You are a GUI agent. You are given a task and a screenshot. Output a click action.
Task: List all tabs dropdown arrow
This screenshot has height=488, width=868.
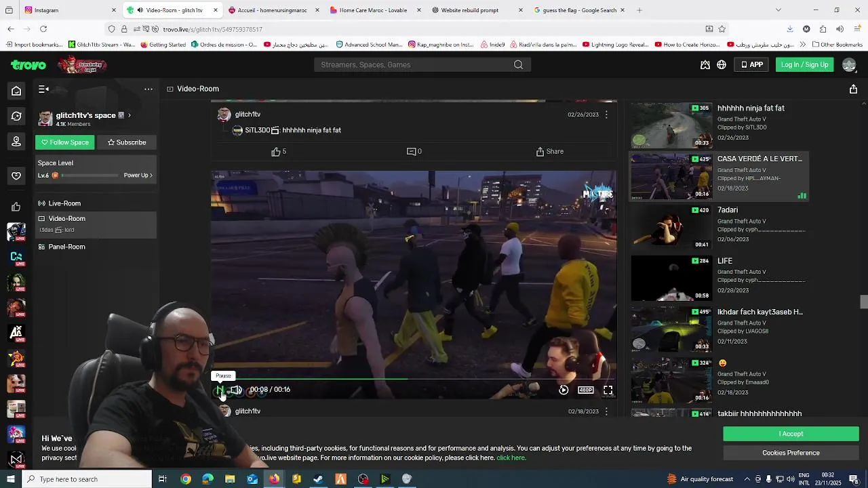click(778, 10)
